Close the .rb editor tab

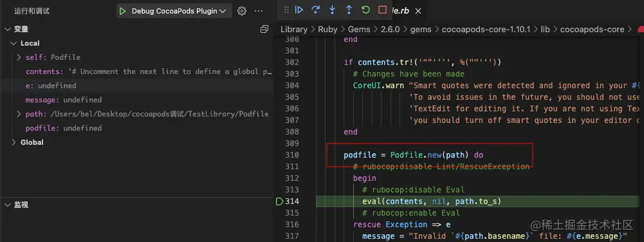418,11
